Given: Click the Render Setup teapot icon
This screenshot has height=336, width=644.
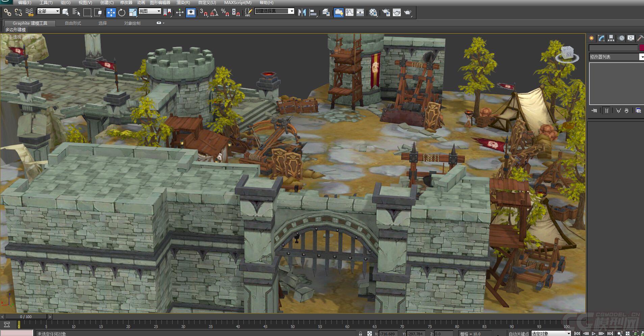Looking at the screenshot, I should tap(386, 13).
